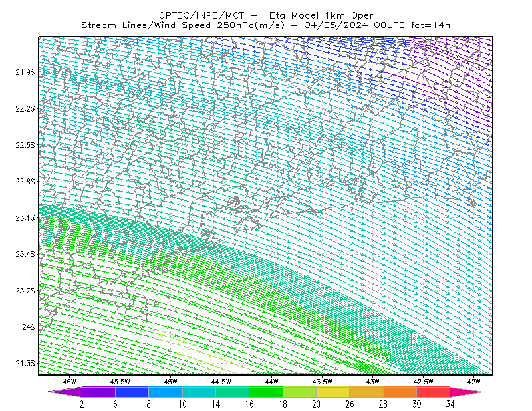Click the purple left arrow legend end

pyautogui.click(x=65, y=392)
